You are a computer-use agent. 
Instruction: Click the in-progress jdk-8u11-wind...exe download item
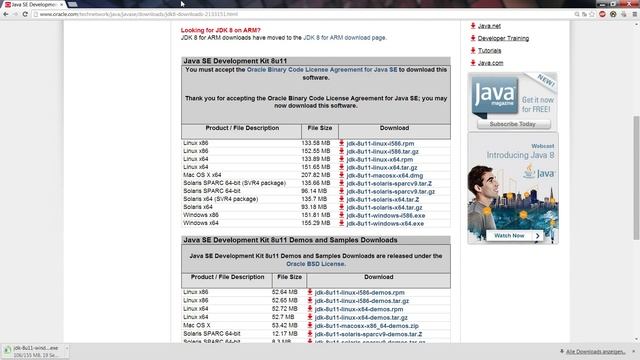click(36, 351)
